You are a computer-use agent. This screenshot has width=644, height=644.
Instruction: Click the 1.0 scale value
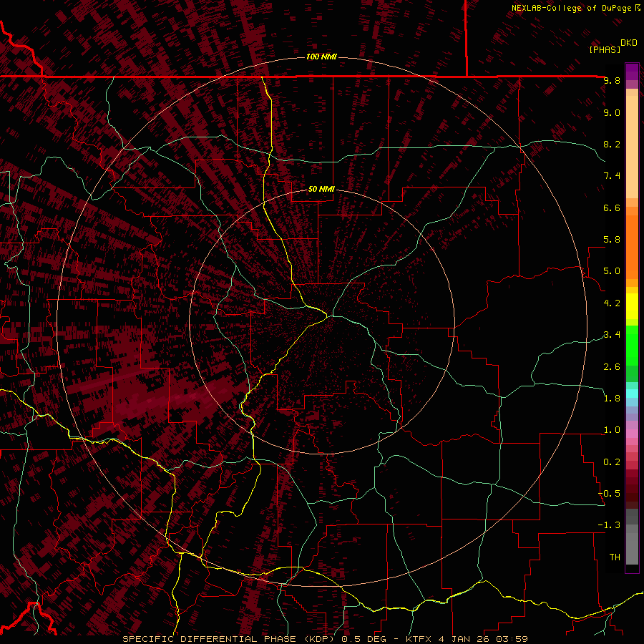point(612,430)
